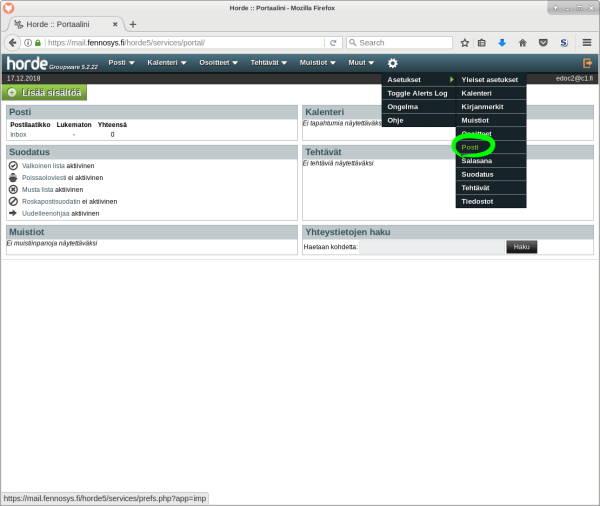The height and width of the screenshot is (506, 600).
Task: Open the settings gear menu
Action: coord(393,63)
